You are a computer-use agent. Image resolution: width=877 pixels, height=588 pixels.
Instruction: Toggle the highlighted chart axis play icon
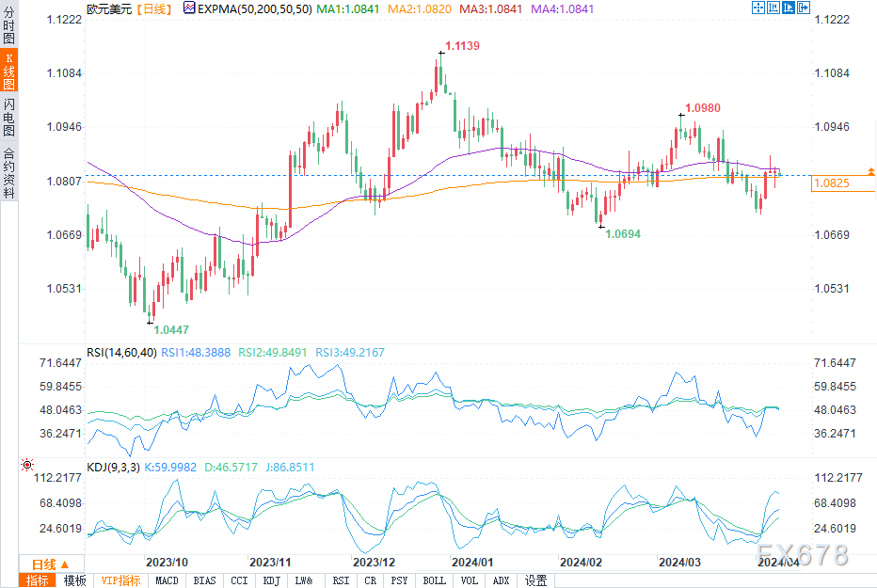tap(789, 8)
